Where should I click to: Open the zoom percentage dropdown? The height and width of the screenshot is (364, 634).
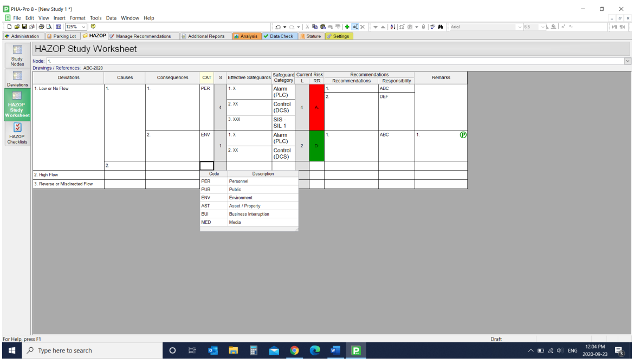[83, 27]
